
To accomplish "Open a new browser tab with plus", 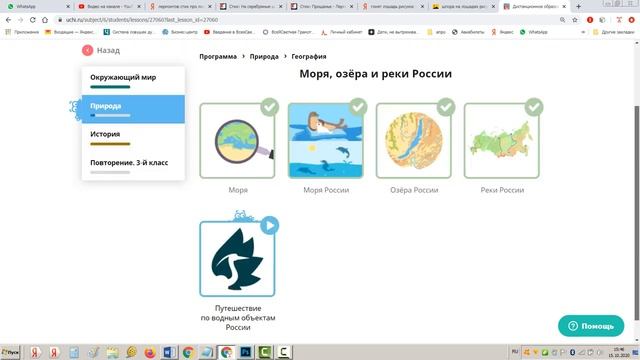I will point(578,7).
